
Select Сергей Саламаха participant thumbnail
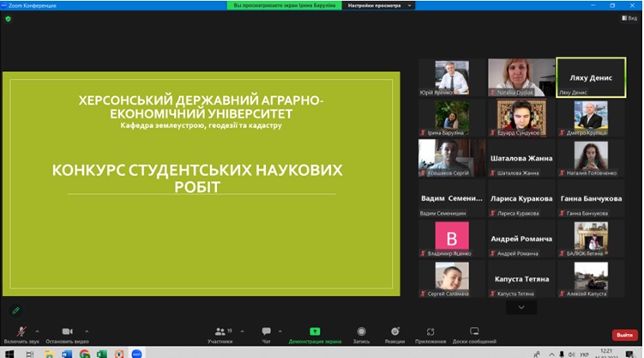coord(452,279)
